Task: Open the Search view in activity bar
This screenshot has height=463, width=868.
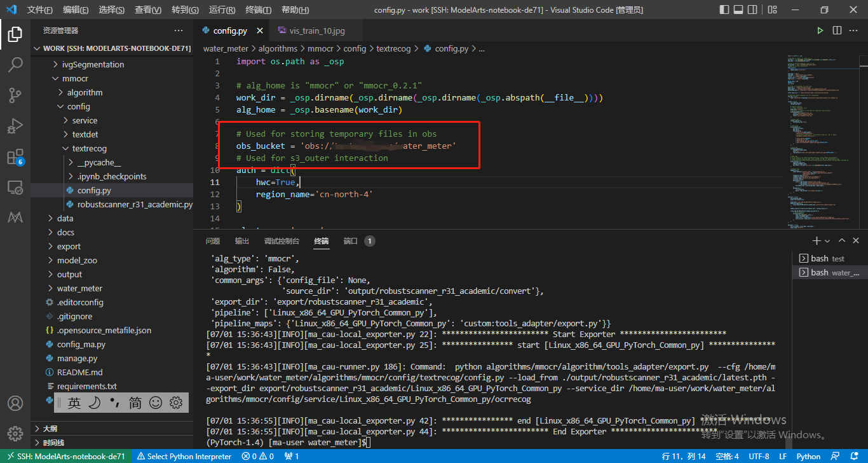Action: tap(15, 64)
